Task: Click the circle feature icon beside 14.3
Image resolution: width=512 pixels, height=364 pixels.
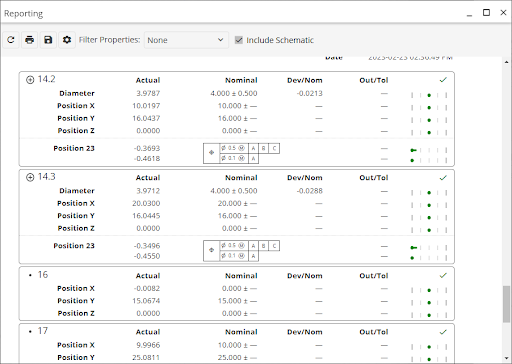Action: (x=30, y=177)
